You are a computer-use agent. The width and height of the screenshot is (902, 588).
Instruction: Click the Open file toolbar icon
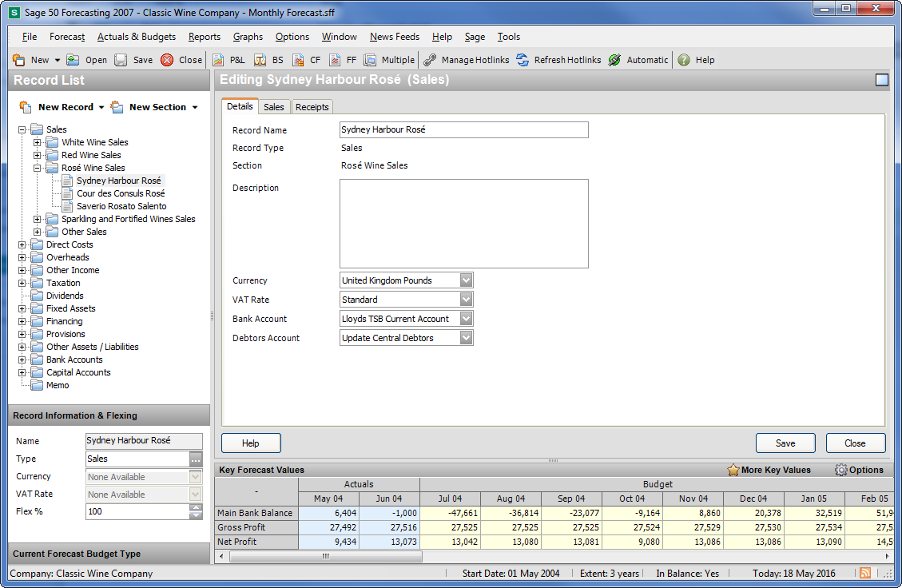tap(73, 60)
